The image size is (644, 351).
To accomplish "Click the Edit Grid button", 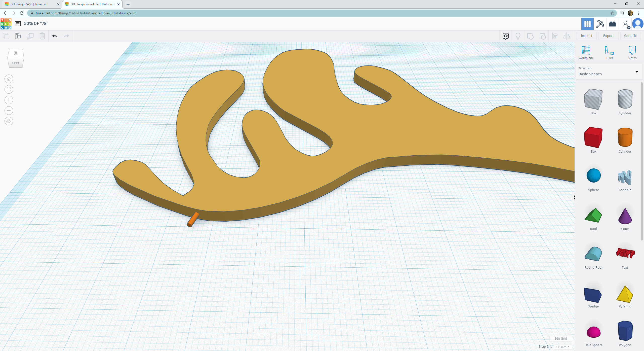I will (x=560, y=338).
